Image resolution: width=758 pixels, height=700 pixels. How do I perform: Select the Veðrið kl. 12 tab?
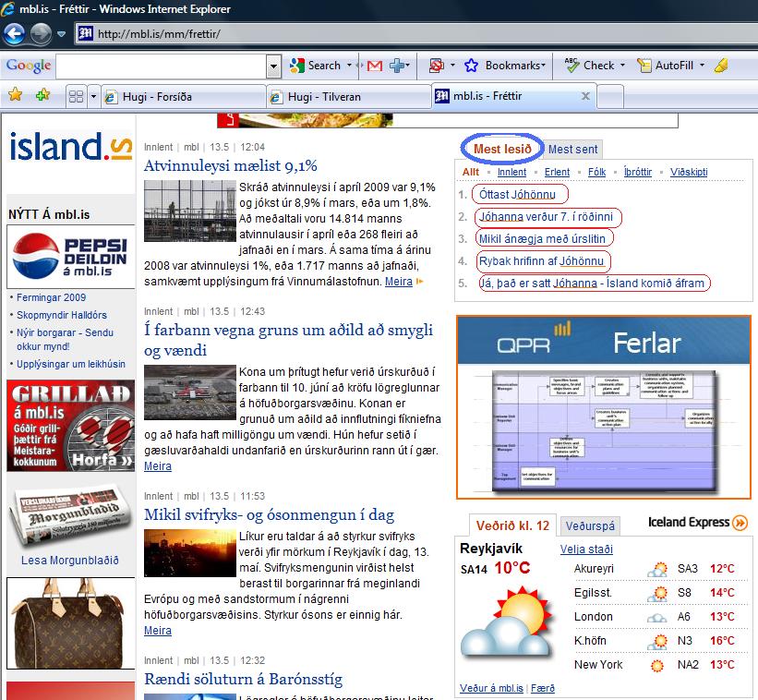click(512, 525)
